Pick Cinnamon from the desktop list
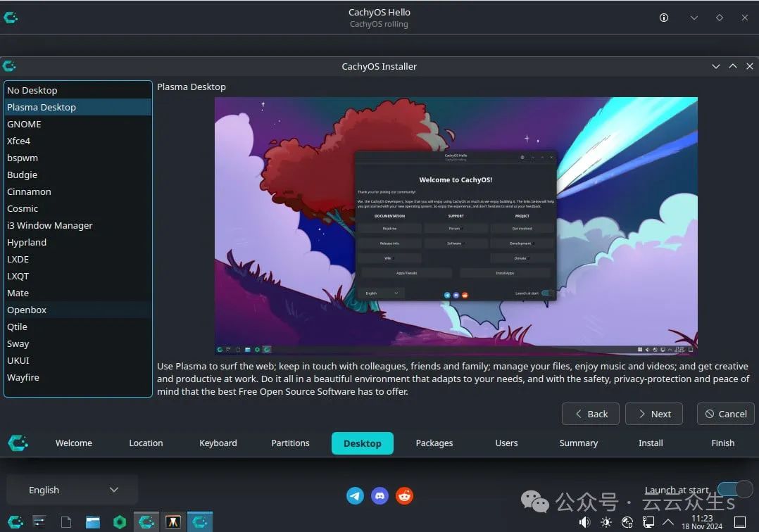Screen dimensions: 759x532 78,192
